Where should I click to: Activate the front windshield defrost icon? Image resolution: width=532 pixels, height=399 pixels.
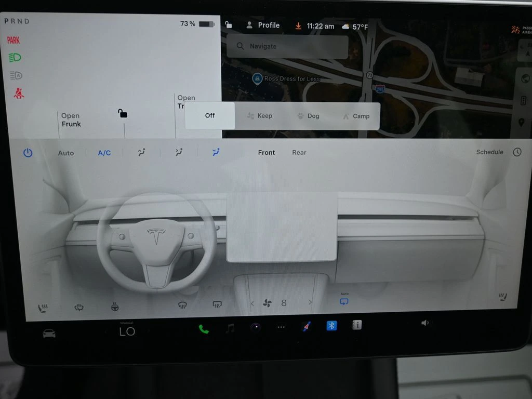(182, 305)
